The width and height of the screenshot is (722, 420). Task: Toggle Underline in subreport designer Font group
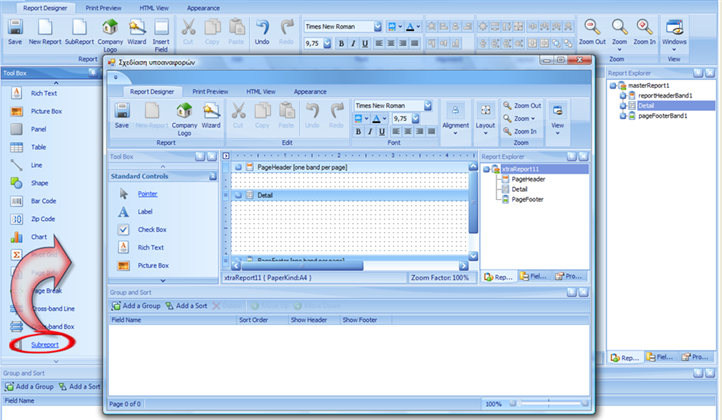coord(382,132)
